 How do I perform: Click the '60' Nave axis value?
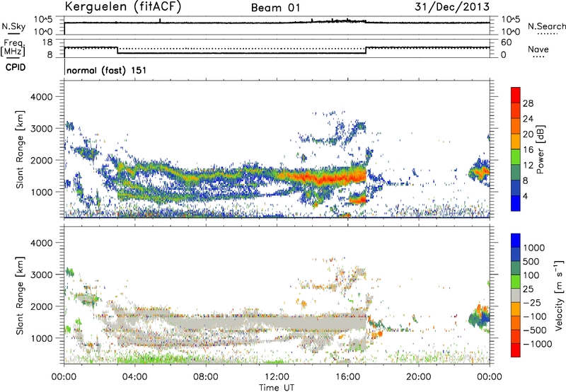pos(506,42)
